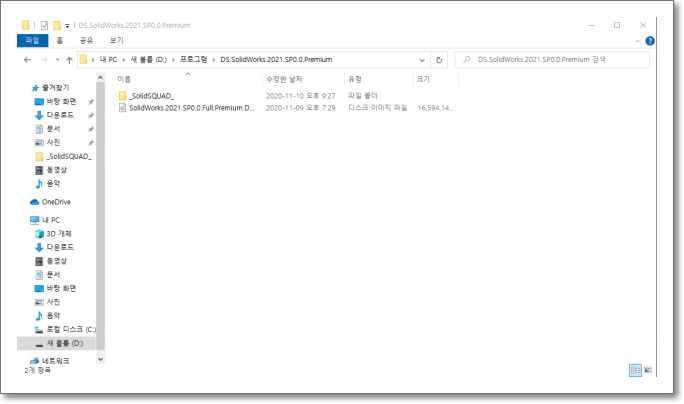This screenshot has height=404, width=684.
Task: Expand address bar history dropdown
Action: click(x=422, y=60)
